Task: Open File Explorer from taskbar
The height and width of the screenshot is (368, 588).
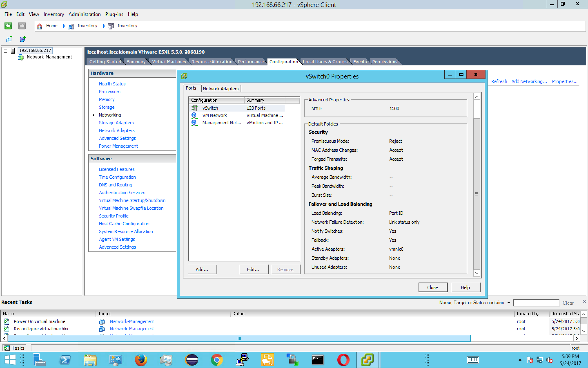Action: (90, 360)
